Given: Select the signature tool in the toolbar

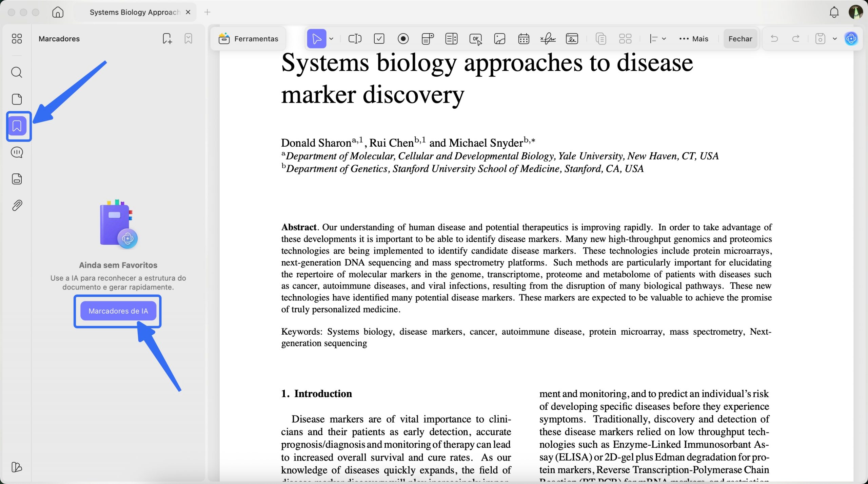Looking at the screenshot, I should 548,38.
